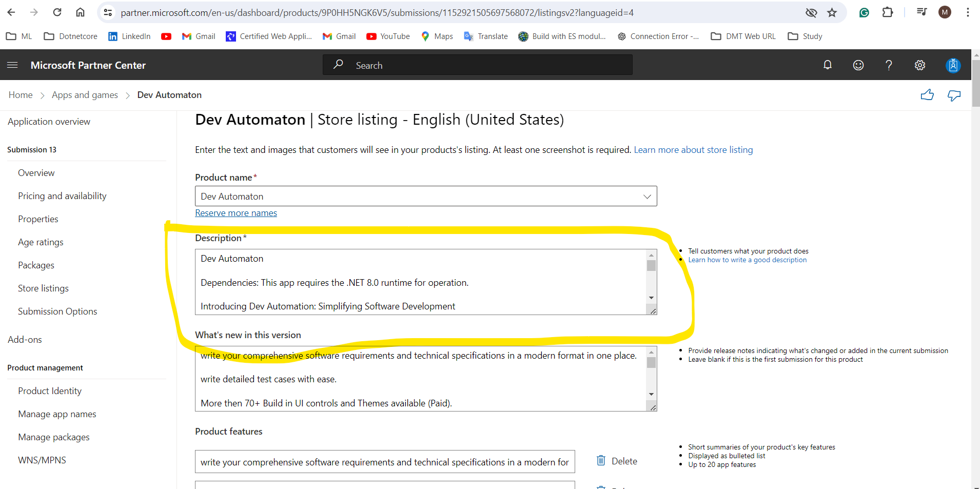Go back to the previous browser page
980x489 pixels.
coord(11,12)
